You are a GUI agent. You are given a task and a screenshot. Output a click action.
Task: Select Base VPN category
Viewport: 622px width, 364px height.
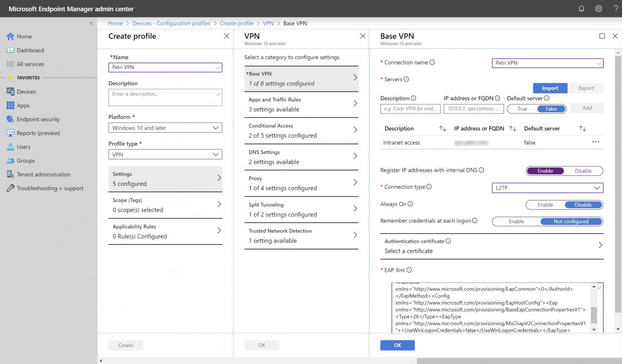point(301,79)
